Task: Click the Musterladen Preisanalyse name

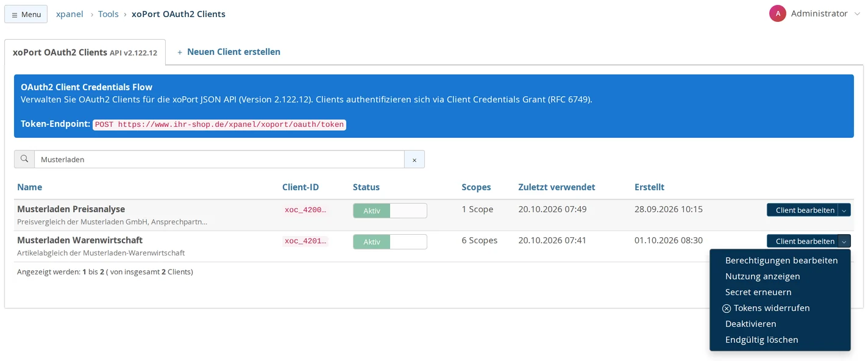Action: [x=71, y=209]
